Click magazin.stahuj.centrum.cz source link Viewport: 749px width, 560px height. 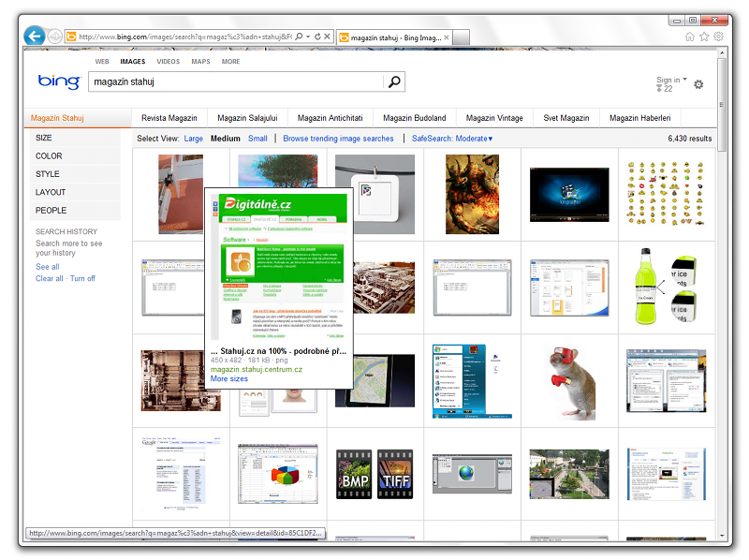click(257, 369)
